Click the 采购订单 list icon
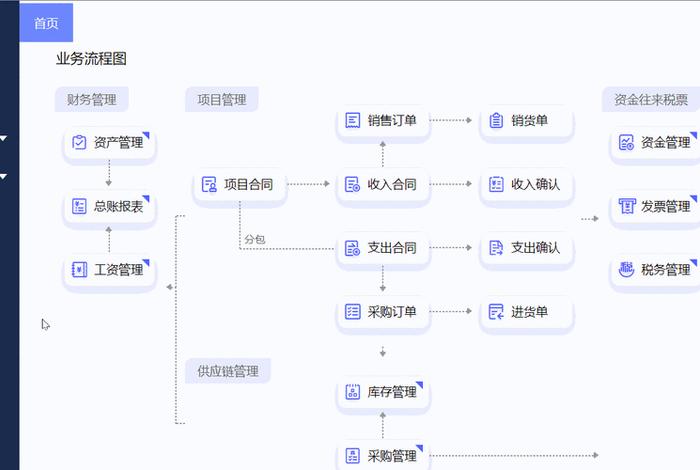The image size is (700, 470). click(x=352, y=312)
